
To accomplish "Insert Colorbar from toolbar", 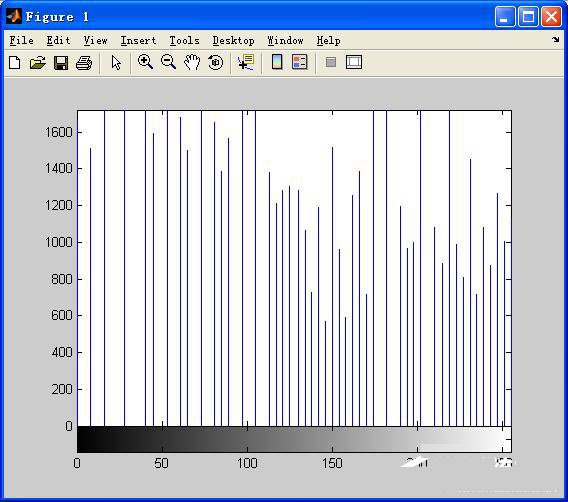I will coord(277,62).
